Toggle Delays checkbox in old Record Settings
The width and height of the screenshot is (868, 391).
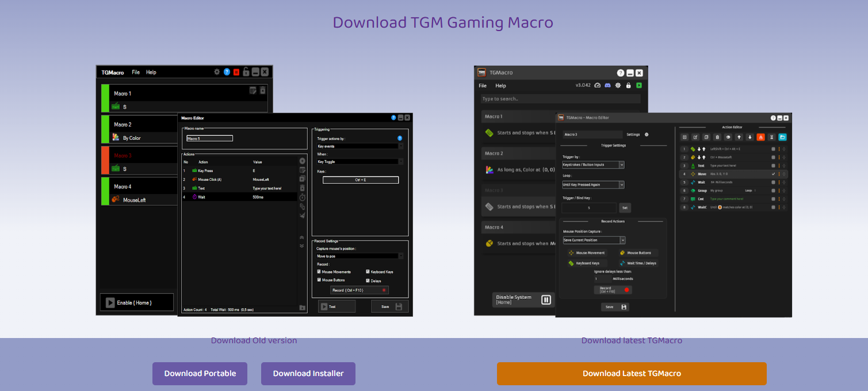[x=368, y=280]
